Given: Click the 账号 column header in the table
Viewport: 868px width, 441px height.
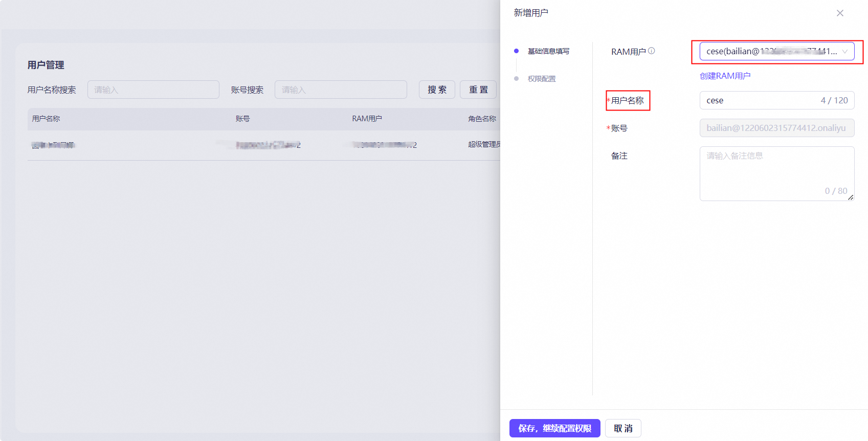Looking at the screenshot, I should pyautogui.click(x=242, y=119).
